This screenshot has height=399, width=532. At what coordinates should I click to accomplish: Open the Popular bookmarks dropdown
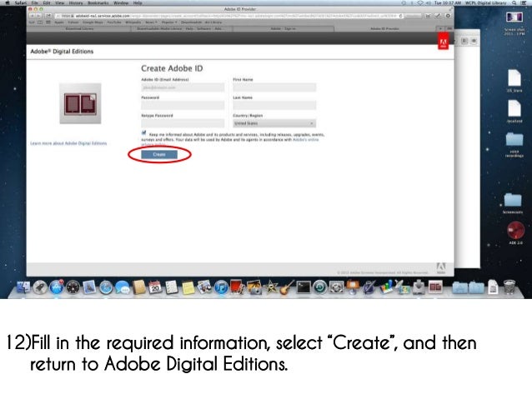pos(169,22)
